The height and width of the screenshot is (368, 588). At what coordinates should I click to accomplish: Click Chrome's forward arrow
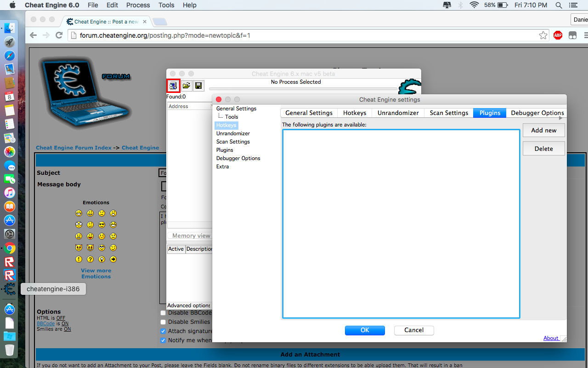[46, 35]
